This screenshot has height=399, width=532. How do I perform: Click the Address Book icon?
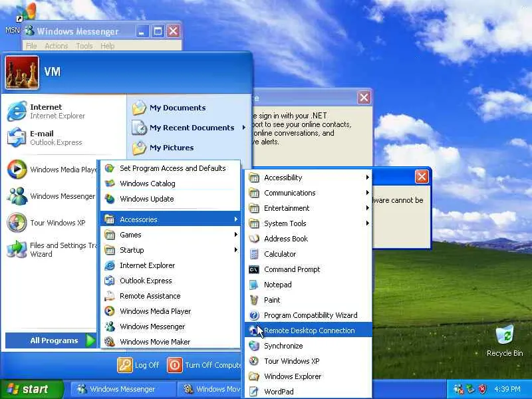254,239
